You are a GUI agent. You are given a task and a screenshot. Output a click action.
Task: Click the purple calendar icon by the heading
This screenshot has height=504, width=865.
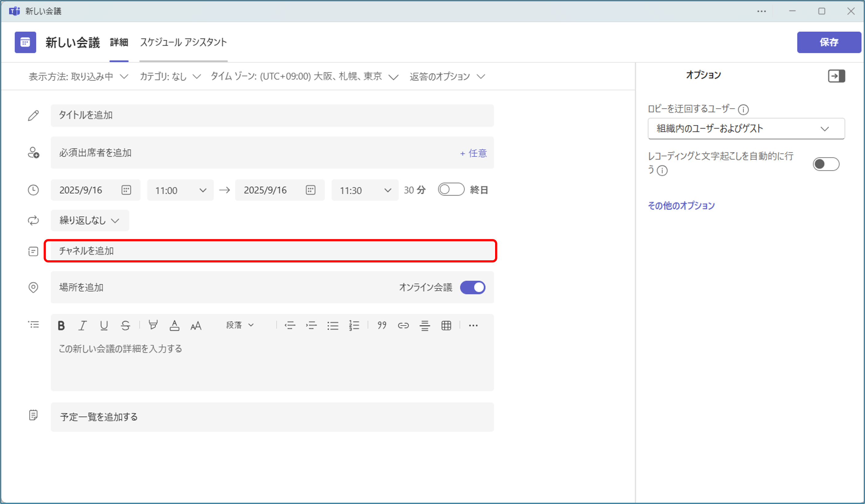[26, 42]
